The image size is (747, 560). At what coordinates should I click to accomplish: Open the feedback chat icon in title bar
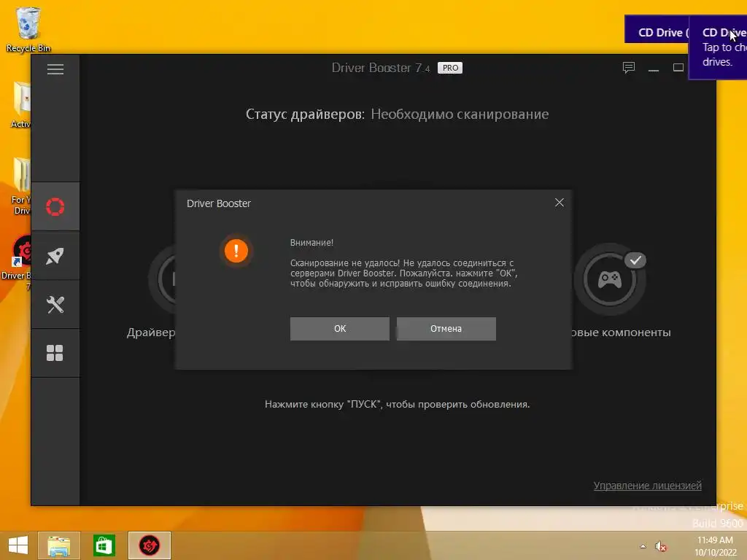pyautogui.click(x=629, y=68)
